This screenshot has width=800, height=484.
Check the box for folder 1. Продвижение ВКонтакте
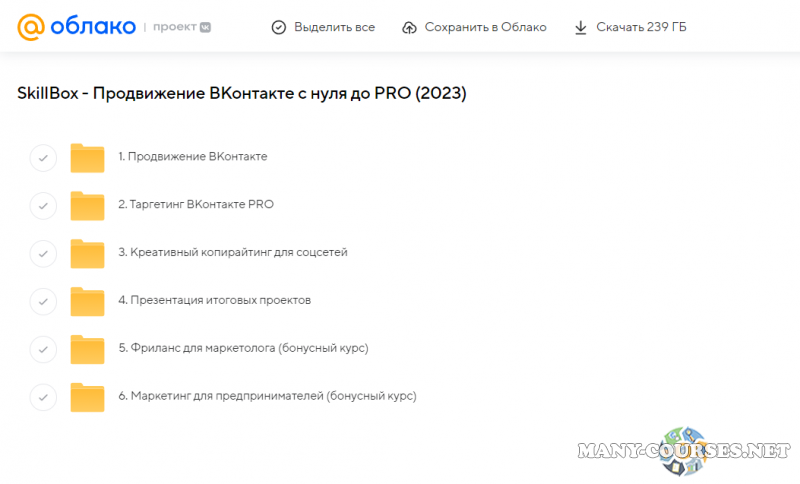click(x=43, y=158)
